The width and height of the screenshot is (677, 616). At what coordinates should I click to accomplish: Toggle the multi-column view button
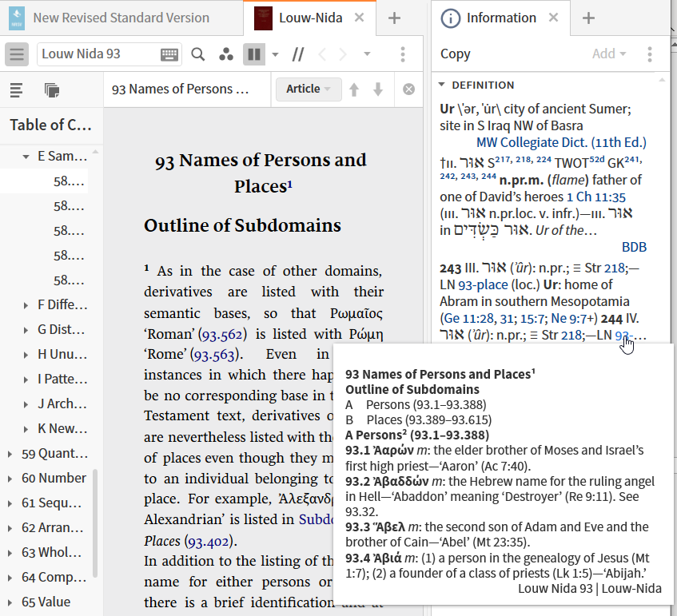[254, 54]
